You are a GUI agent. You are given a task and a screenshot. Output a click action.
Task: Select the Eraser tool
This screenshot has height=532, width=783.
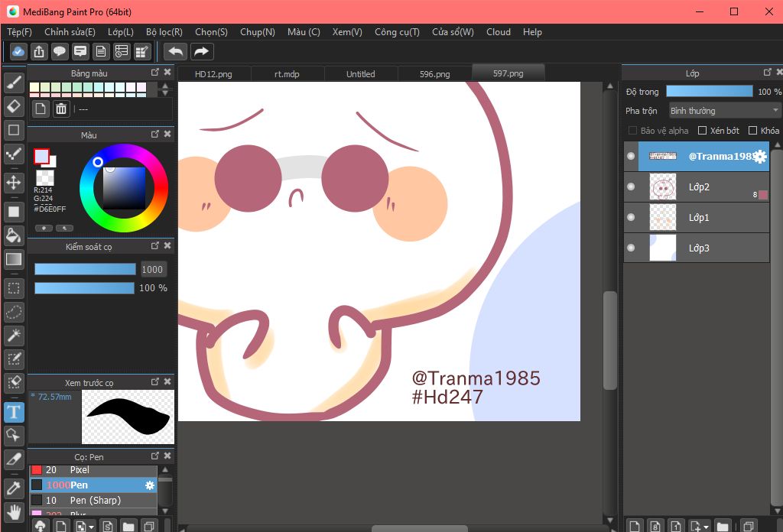pyautogui.click(x=14, y=105)
